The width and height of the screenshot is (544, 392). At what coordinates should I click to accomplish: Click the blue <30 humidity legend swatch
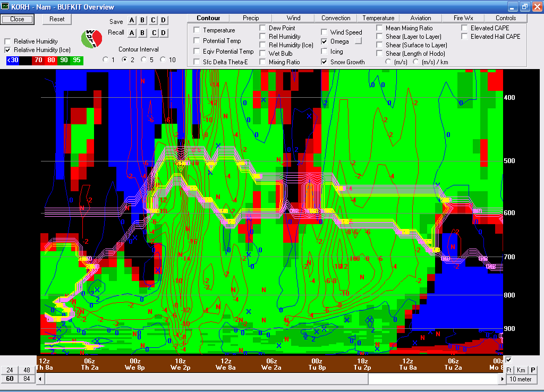[13, 61]
